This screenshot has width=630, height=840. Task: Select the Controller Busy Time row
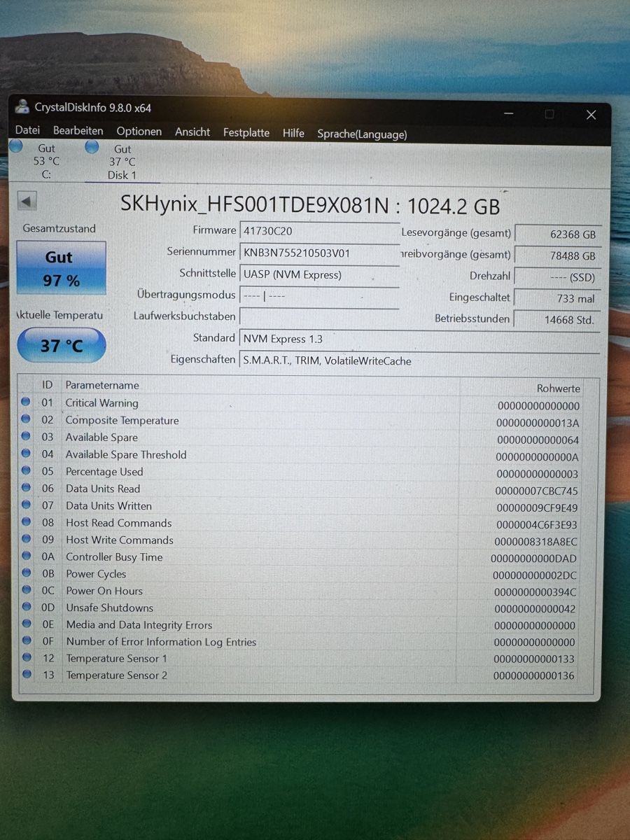(301, 558)
